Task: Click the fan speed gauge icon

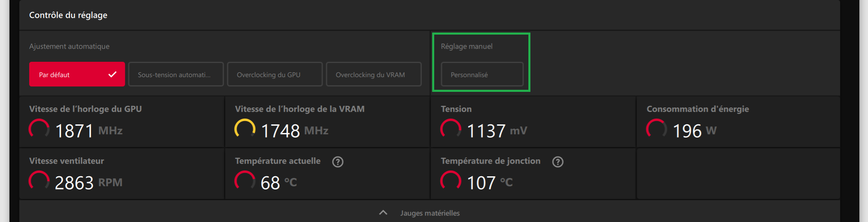Action: click(39, 181)
